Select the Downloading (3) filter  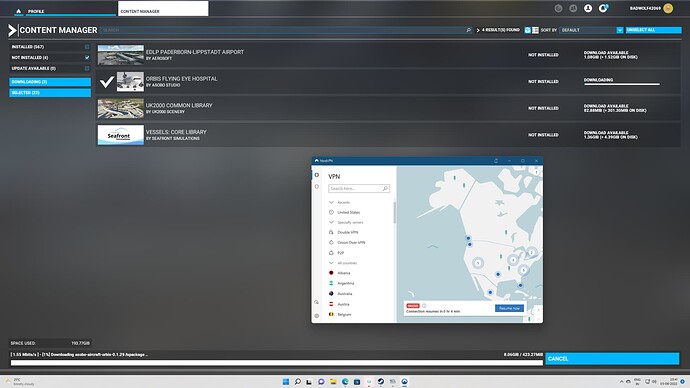pyautogui.click(x=50, y=82)
